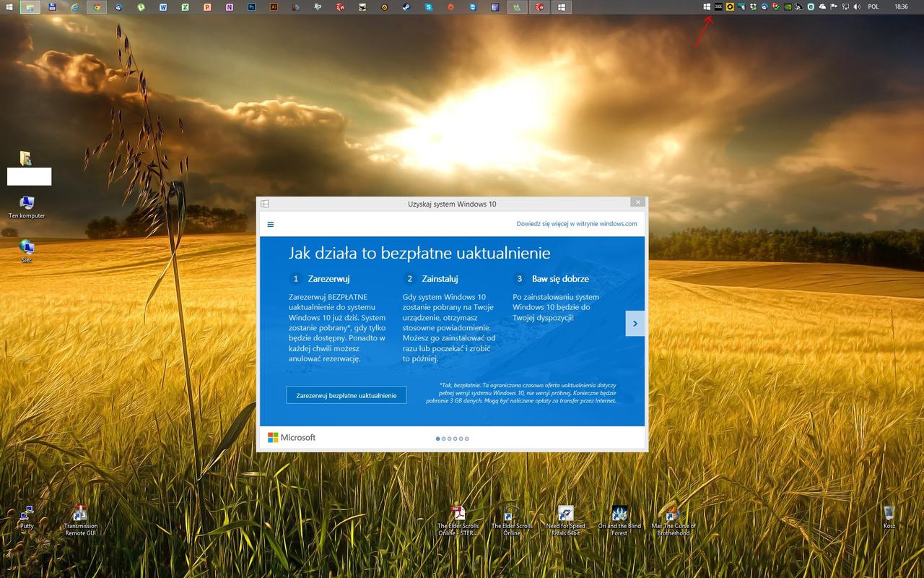Launch Adobe Photoshop from the taskbar
The image size is (924, 578).
[x=251, y=7]
